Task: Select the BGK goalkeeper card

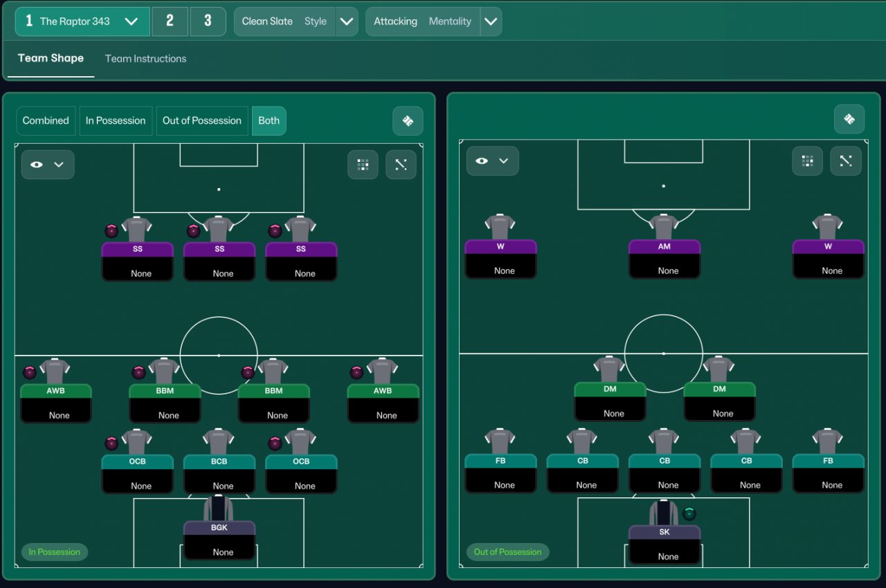Action: [x=219, y=540]
